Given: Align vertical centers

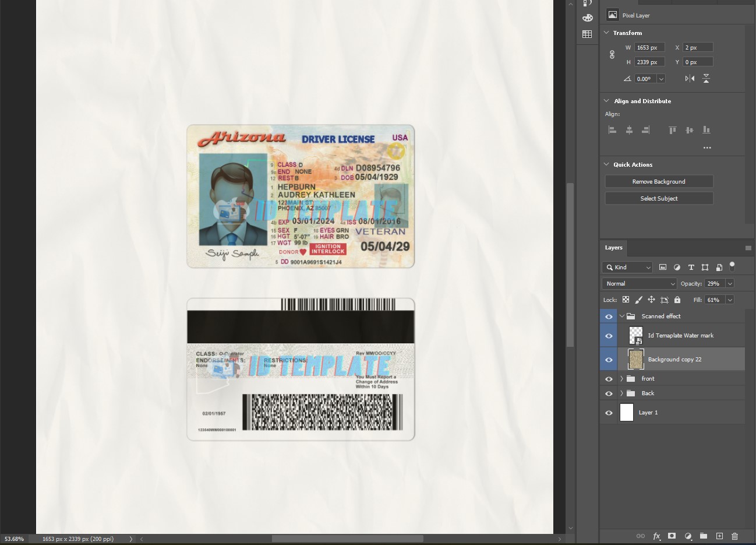Looking at the screenshot, I should 690,130.
